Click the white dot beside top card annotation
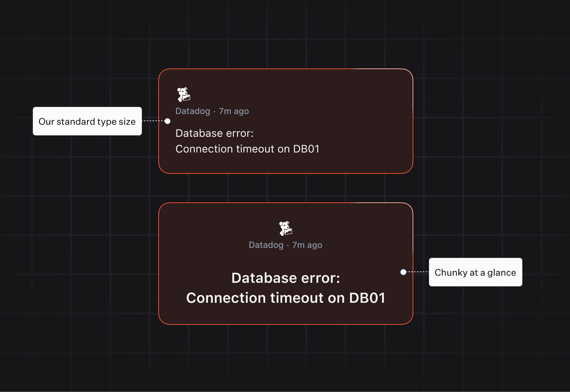The height and width of the screenshot is (392, 570). (168, 121)
